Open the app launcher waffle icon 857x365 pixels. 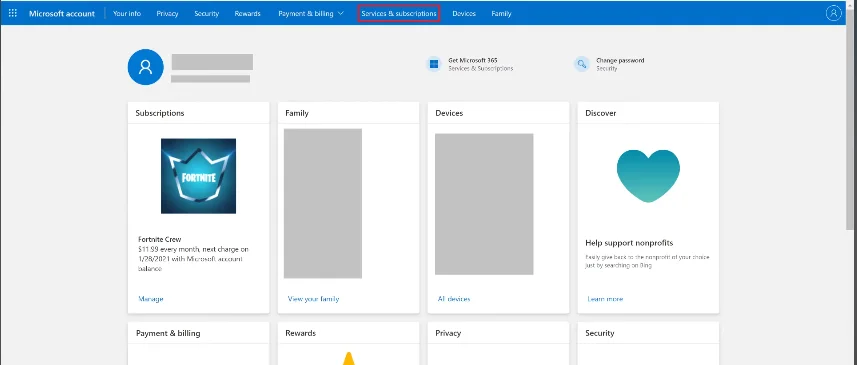[x=13, y=13]
